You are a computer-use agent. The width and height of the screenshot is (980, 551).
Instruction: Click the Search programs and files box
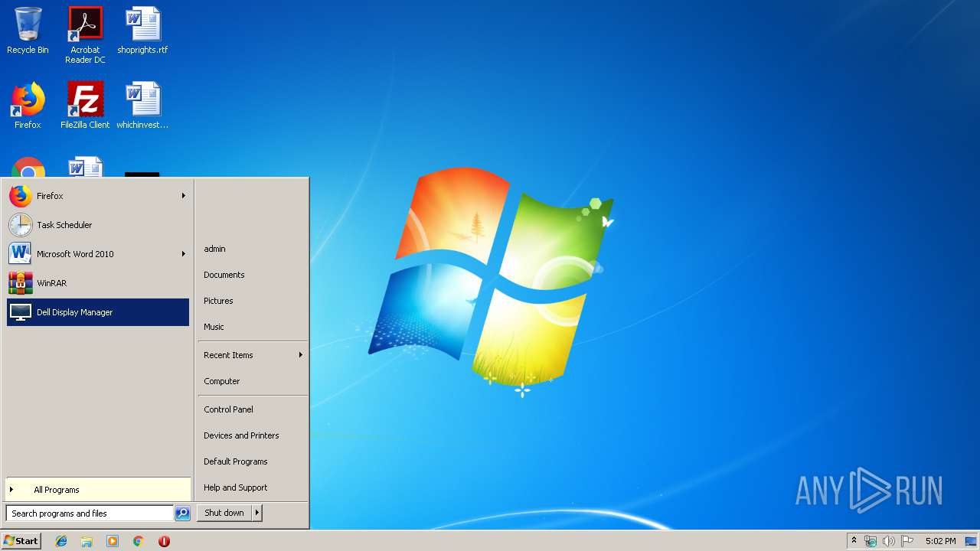point(90,514)
